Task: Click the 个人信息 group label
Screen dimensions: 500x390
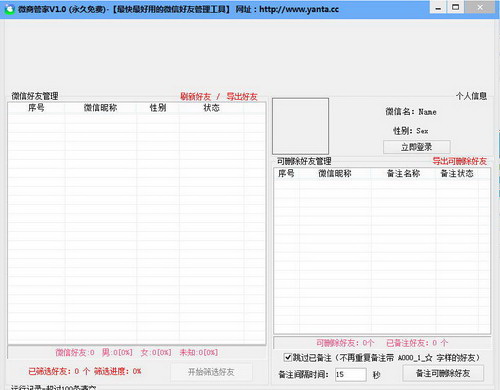Action: pyautogui.click(x=471, y=96)
